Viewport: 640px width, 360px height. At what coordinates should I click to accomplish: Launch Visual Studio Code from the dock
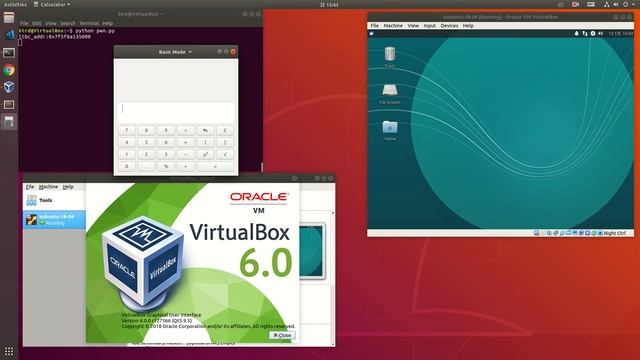(9, 35)
